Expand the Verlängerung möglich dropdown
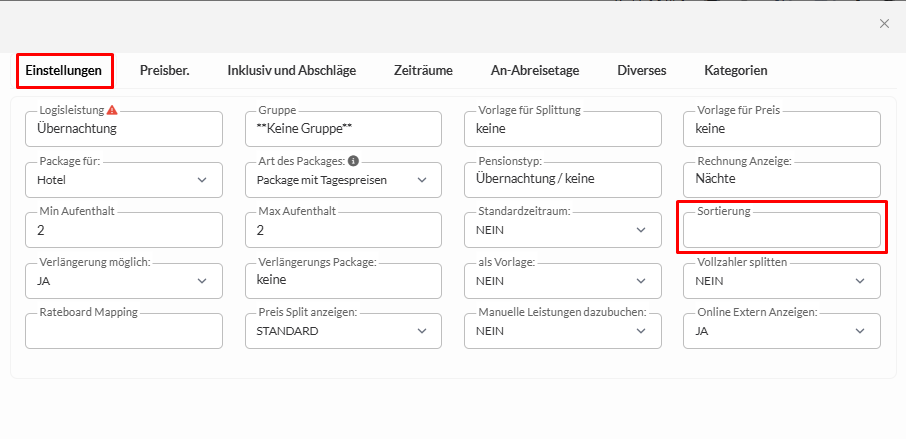The image size is (906, 439). (123, 281)
